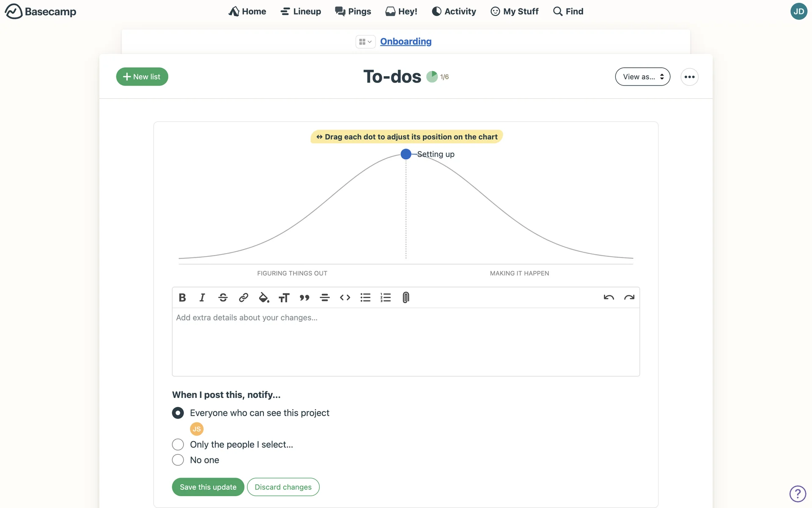Open the text highlight color tool
Viewport: 812px width, 508px height.
263,298
